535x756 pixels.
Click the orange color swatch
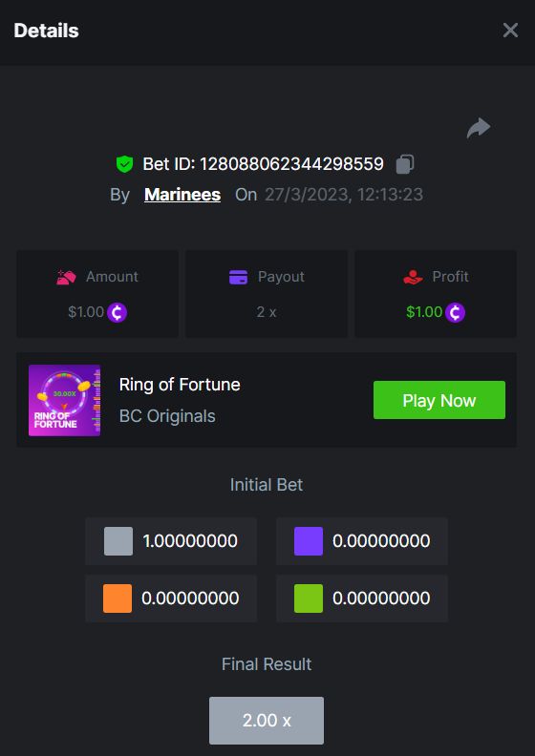[x=118, y=598]
